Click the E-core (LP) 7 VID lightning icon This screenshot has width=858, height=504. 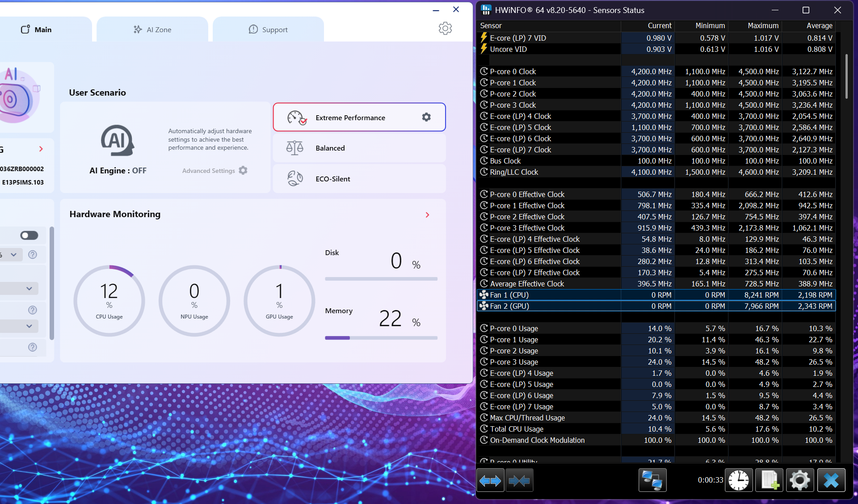click(484, 38)
